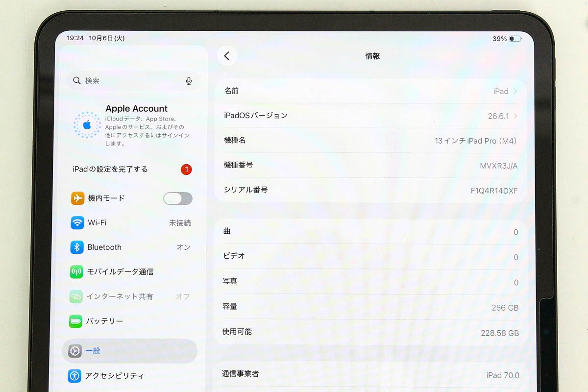Open the iPadOSバージョン row
588x392 pixels.
click(370, 116)
